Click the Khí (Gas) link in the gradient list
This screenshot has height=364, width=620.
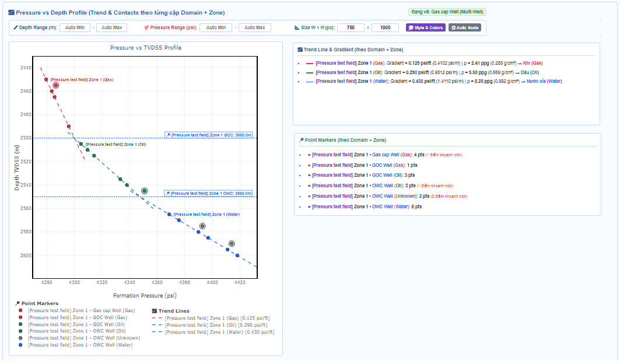pos(533,64)
